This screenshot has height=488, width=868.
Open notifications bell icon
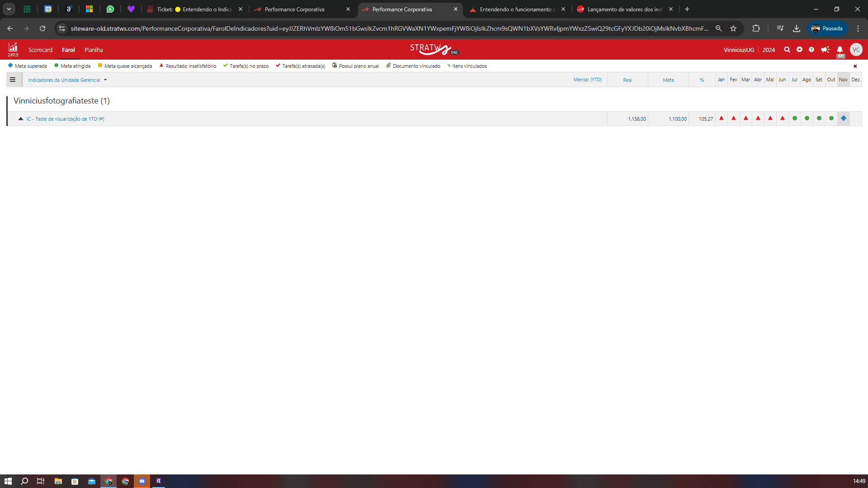[840, 50]
